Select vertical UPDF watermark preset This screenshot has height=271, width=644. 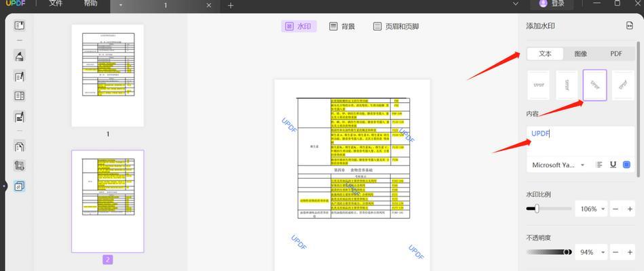coord(567,85)
